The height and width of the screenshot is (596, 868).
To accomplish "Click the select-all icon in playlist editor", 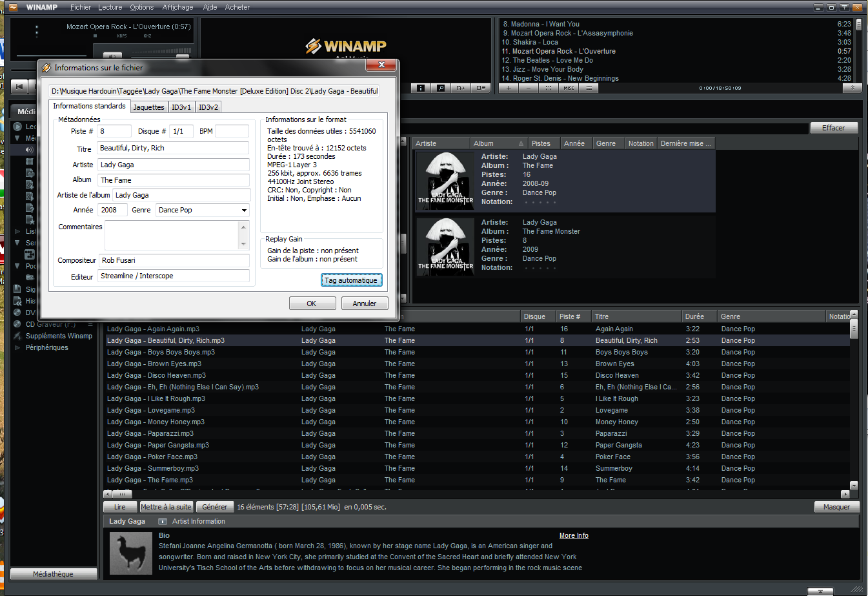I will tap(549, 88).
